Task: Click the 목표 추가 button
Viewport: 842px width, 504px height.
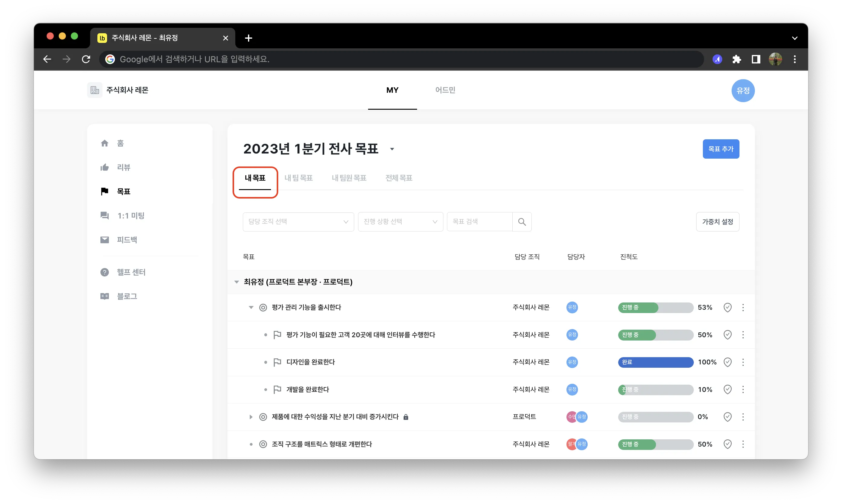Action: [721, 149]
